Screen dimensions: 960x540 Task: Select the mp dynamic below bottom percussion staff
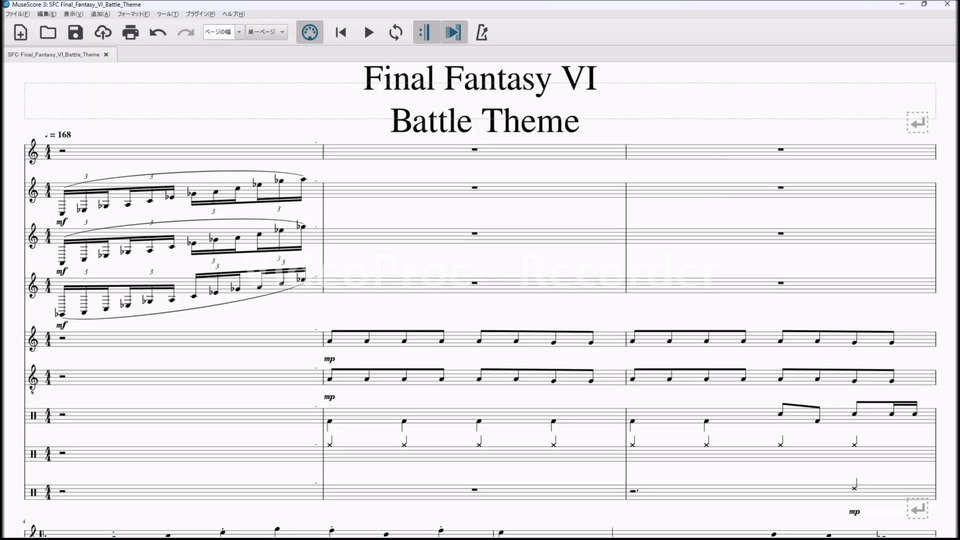[855, 511]
